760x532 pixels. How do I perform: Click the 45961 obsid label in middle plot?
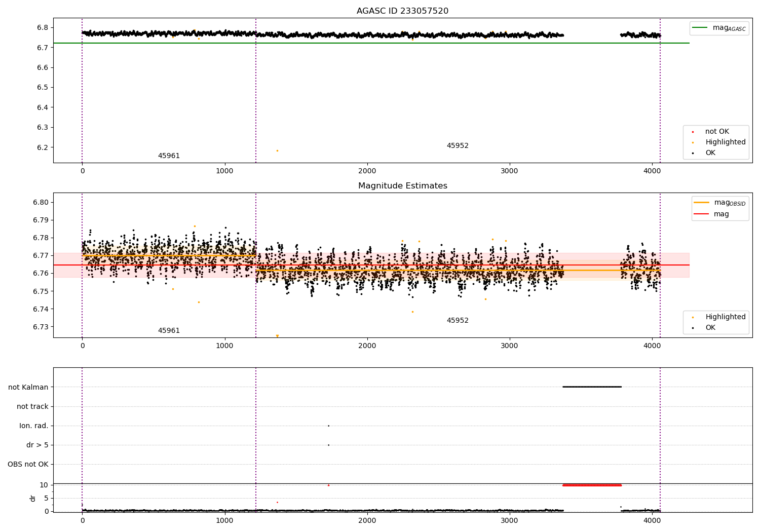click(169, 331)
